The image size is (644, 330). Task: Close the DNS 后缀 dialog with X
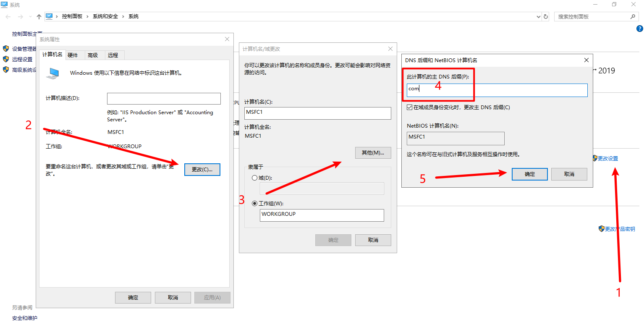pyautogui.click(x=586, y=60)
